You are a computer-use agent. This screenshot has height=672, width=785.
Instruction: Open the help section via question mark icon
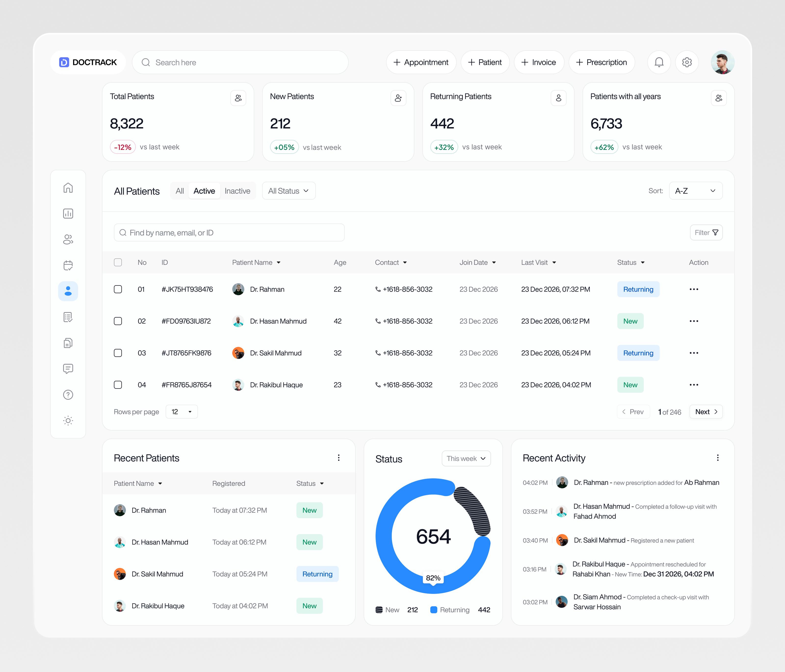coord(68,394)
